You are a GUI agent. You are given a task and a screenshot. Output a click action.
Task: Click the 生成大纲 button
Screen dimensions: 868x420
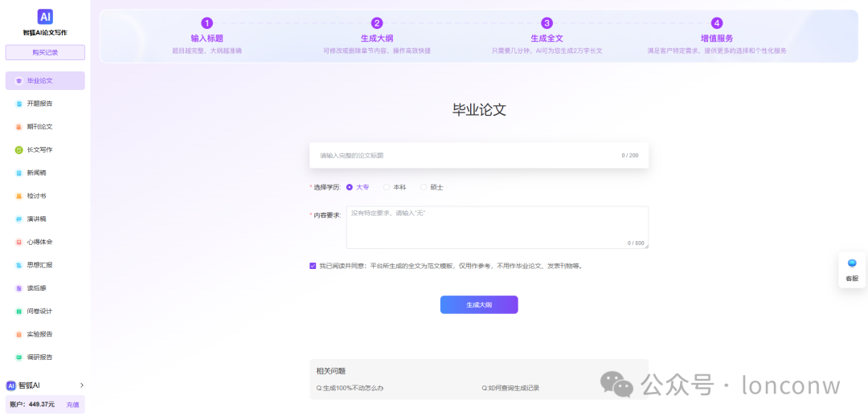point(479,305)
